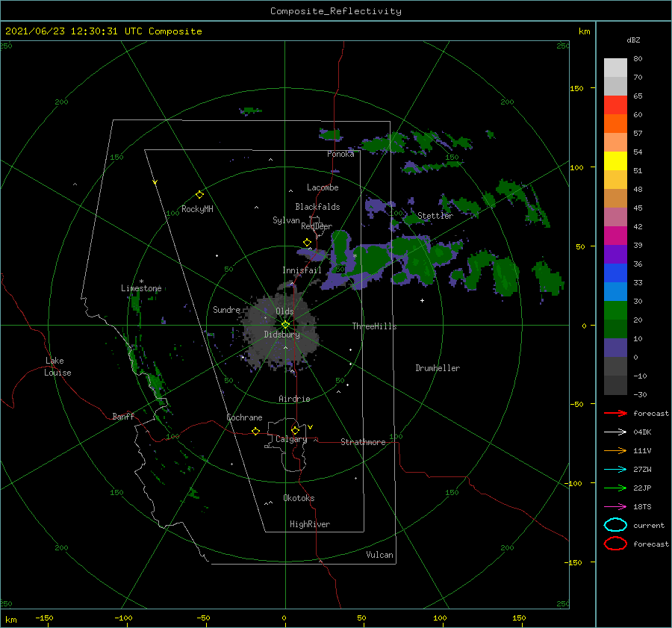Screen dimensions: 672x628
Task: Click the Blackfalds city label
Action: click(317, 207)
